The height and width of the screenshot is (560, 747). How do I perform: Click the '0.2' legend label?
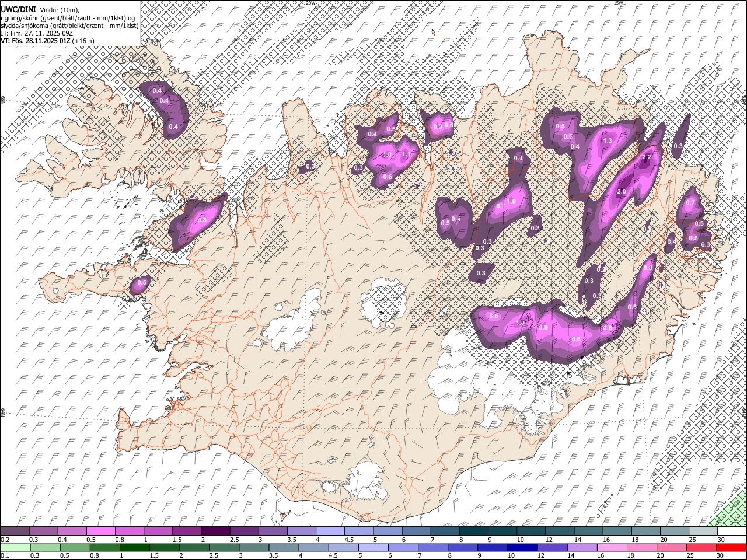4,540
